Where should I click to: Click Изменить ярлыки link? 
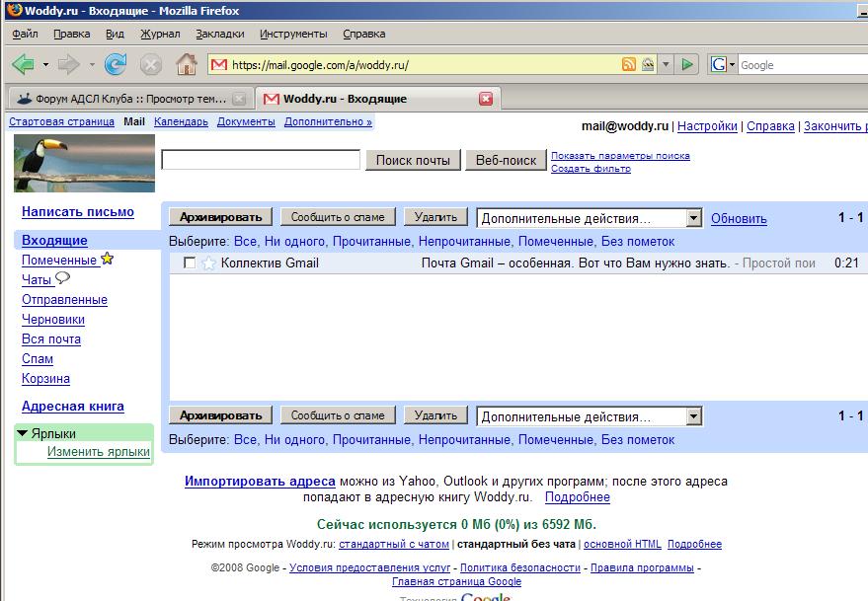point(99,452)
